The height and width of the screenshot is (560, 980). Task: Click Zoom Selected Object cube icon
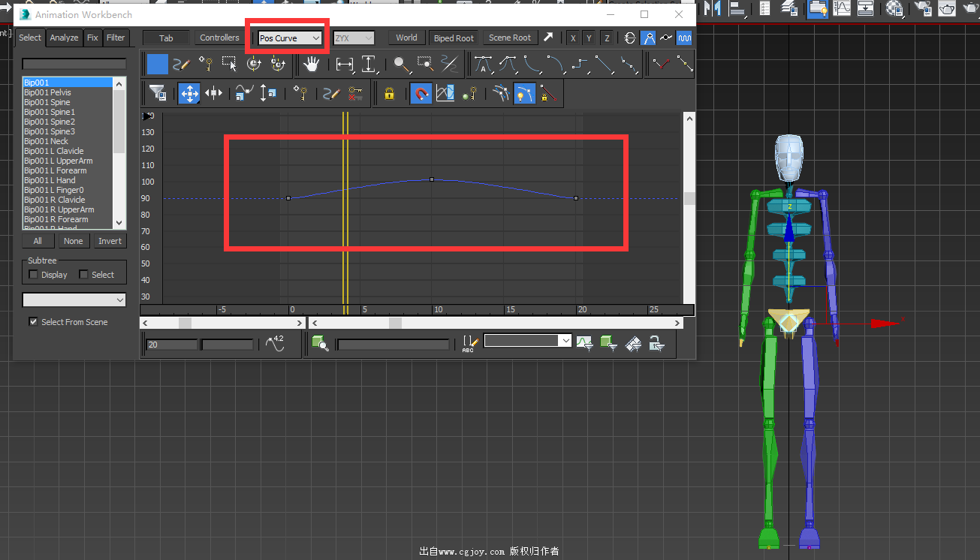(x=320, y=344)
